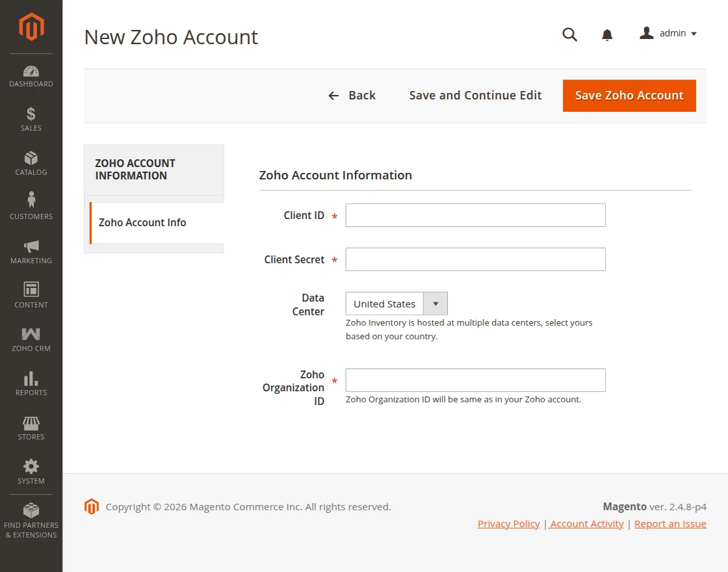Open the Marketing menu
The height and width of the screenshot is (572, 728).
[x=31, y=252]
